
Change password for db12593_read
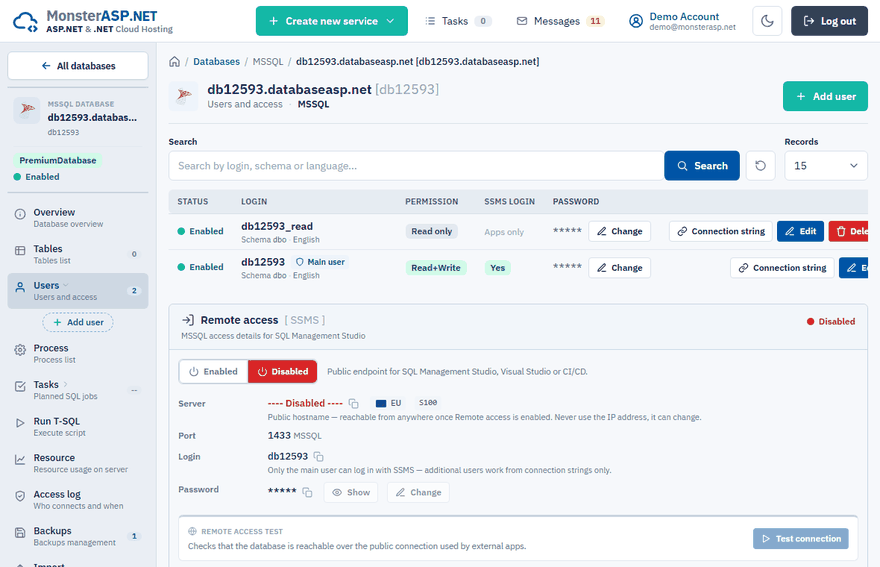click(620, 231)
